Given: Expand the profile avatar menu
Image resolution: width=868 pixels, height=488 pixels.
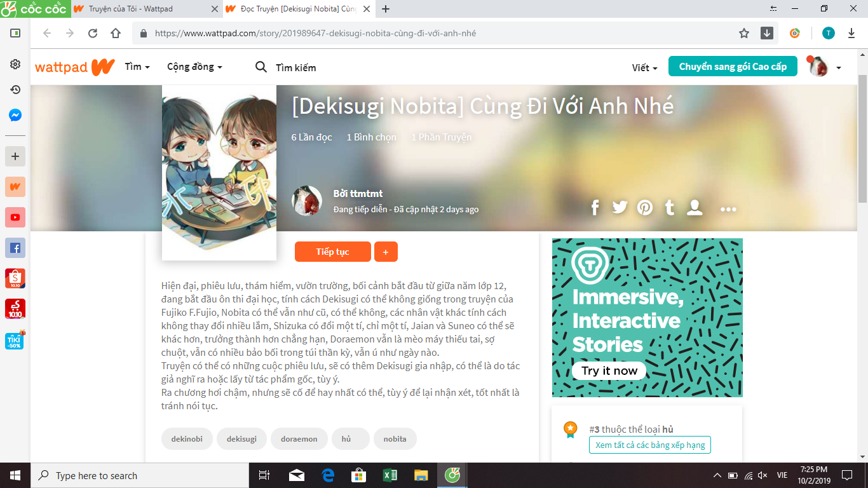Looking at the screenshot, I should [825, 67].
